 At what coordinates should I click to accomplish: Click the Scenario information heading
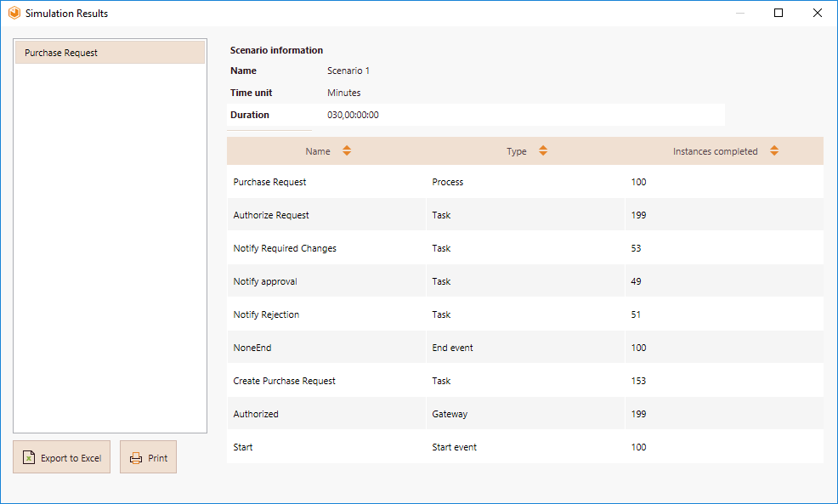277,50
